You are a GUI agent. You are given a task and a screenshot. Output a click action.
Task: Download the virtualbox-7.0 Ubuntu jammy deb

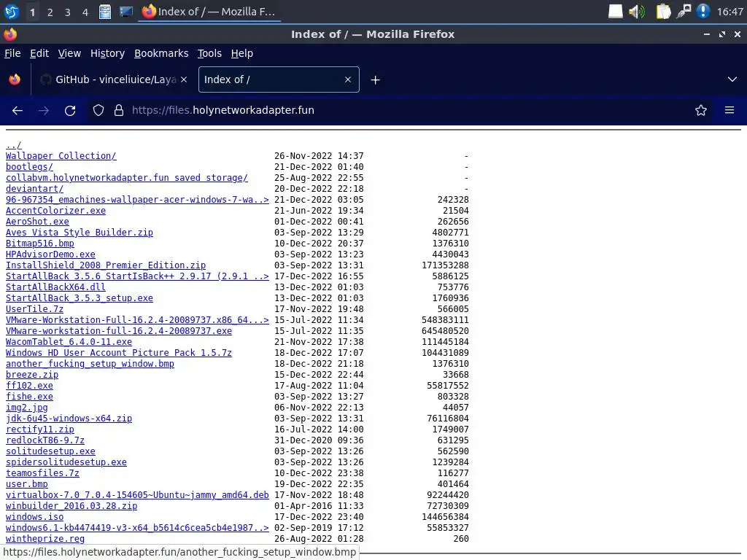(x=137, y=495)
